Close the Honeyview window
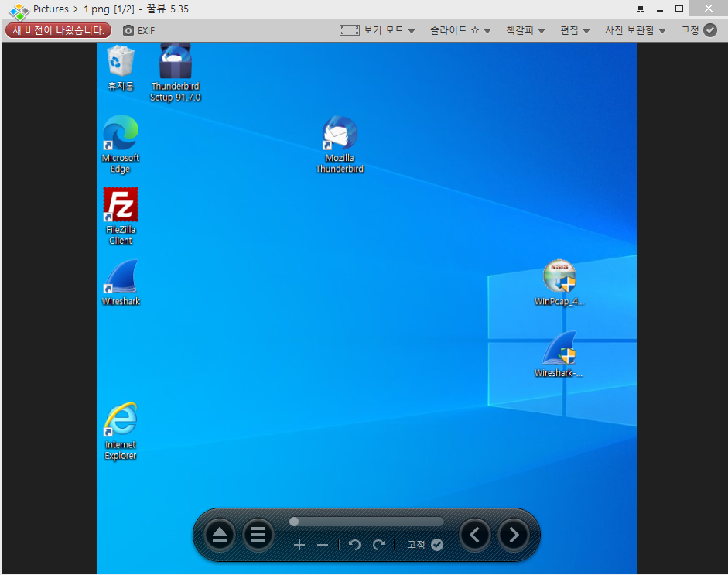This screenshot has width=728, height=575. pos(709,9)
